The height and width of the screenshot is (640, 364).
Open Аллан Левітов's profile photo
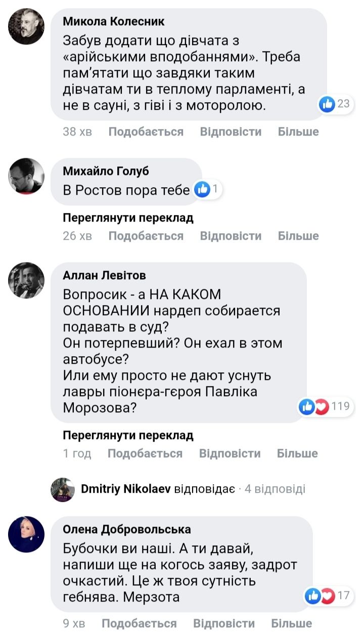pyautogui.click(x=27, y=280)
